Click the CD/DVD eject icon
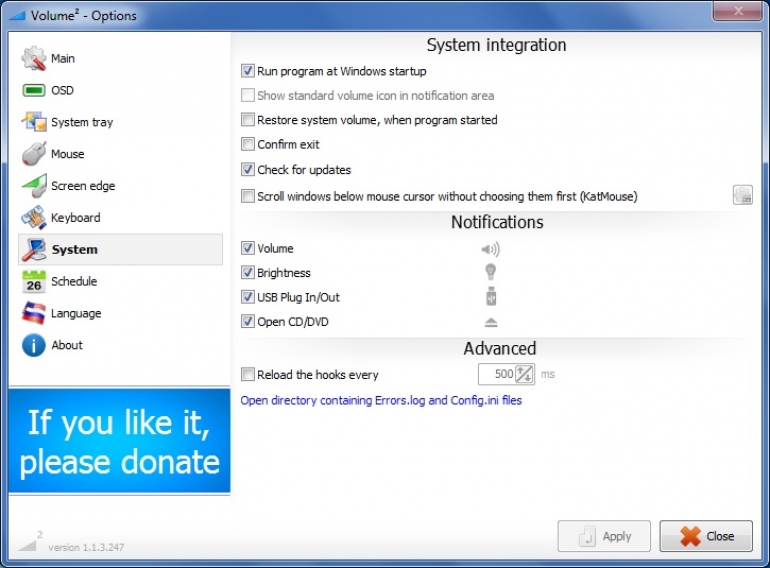770x568 pixels. [491, 322]
